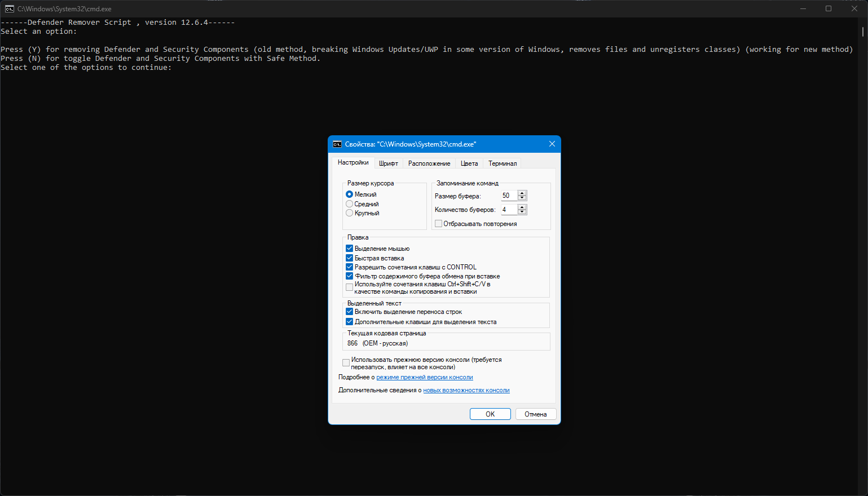Increase Размер буфера with up arrow
The width and height of the screenshot is (868, 496).
522,193
